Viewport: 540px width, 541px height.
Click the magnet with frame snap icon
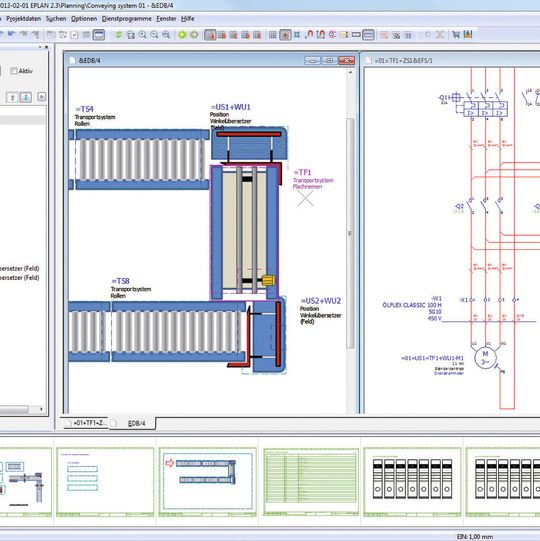click(x=321, y=35)
